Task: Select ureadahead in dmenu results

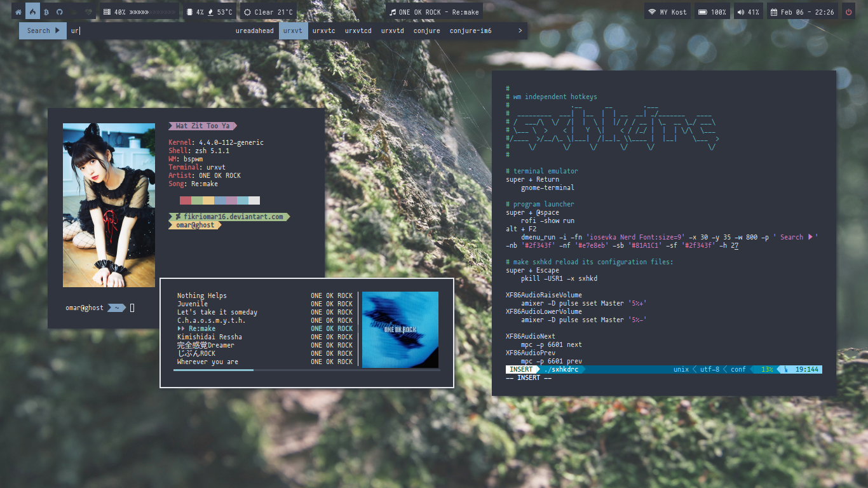Action: click(x=255, y=30)
